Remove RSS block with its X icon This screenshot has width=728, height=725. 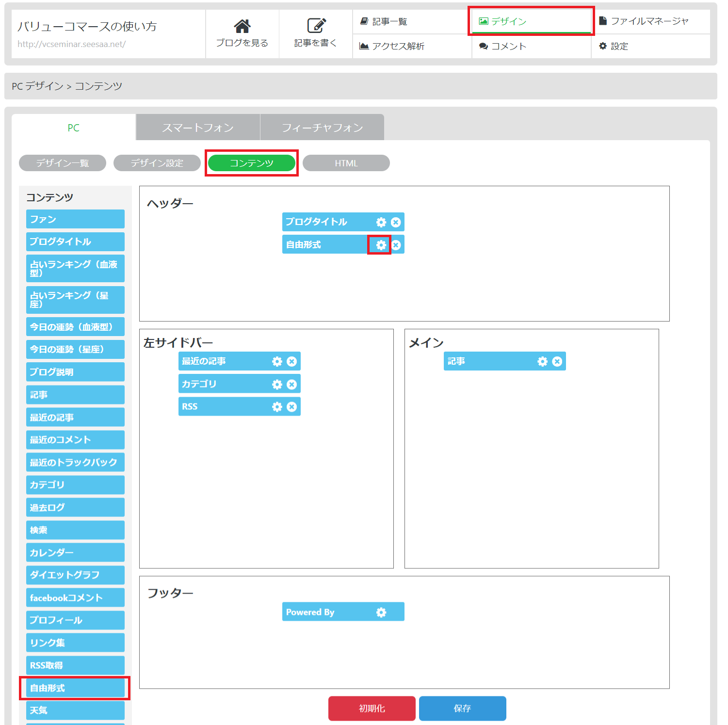(291, 407)
